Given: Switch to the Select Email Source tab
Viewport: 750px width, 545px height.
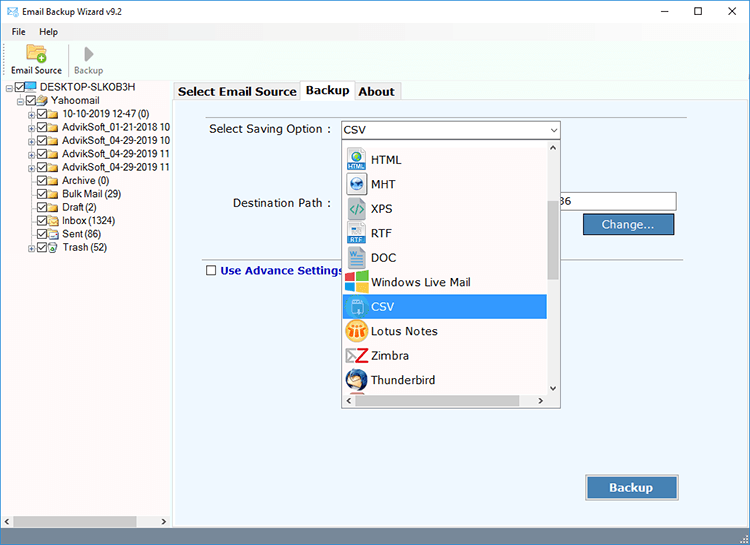Looking at the screenshot, I should click(x=237, y=91).
